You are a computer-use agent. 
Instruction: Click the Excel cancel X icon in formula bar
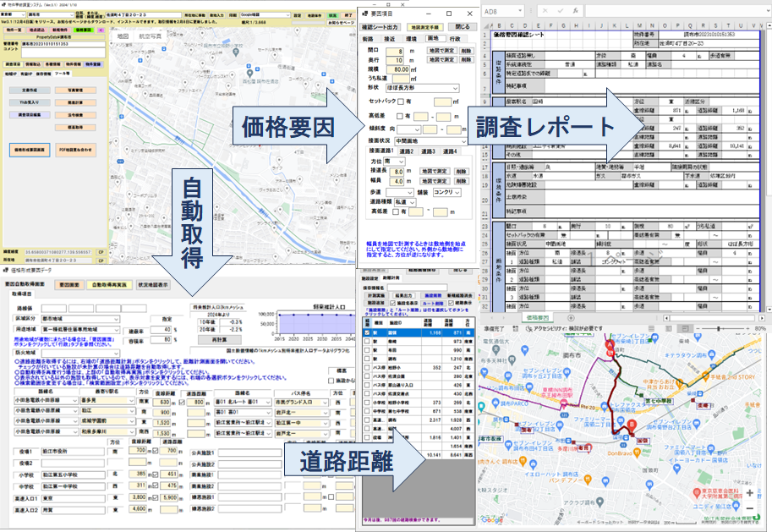[547, 12]
